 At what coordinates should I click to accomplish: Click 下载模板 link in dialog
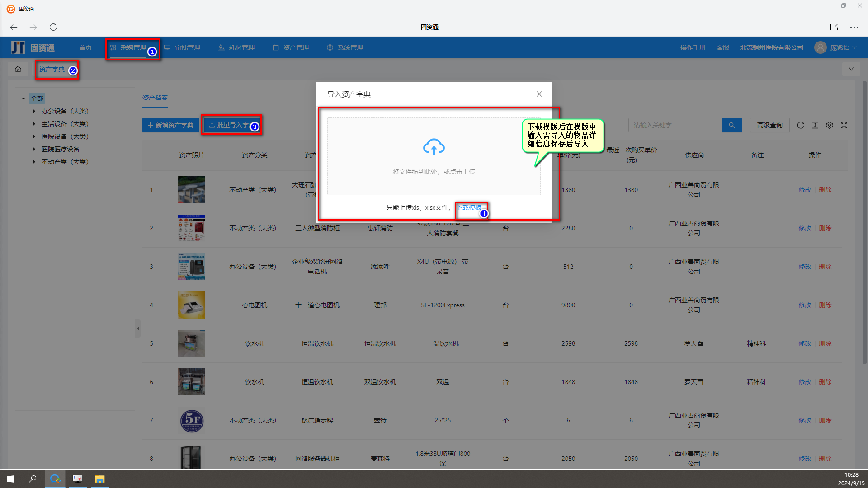coord(469,207)
